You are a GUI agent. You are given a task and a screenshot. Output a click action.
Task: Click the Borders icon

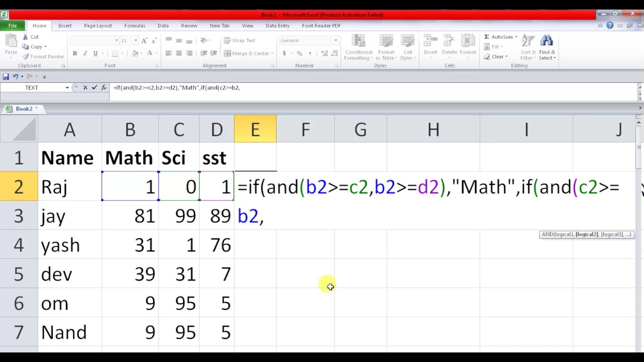coord(115,53)
